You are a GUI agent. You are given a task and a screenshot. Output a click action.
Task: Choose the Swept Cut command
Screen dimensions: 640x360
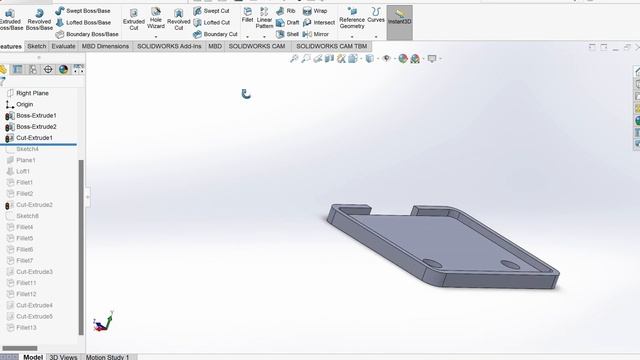tap(211, 11)
